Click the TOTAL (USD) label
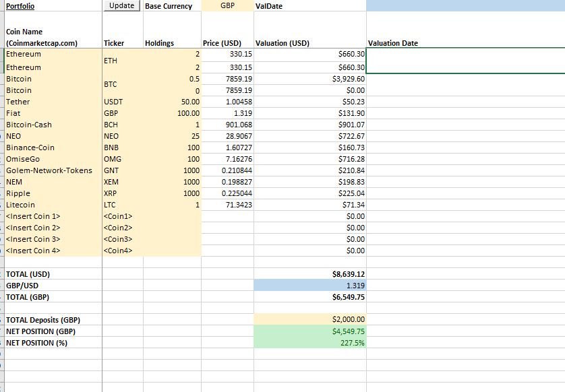The height and width of the screenshot is (392, 565). (53, 274)
